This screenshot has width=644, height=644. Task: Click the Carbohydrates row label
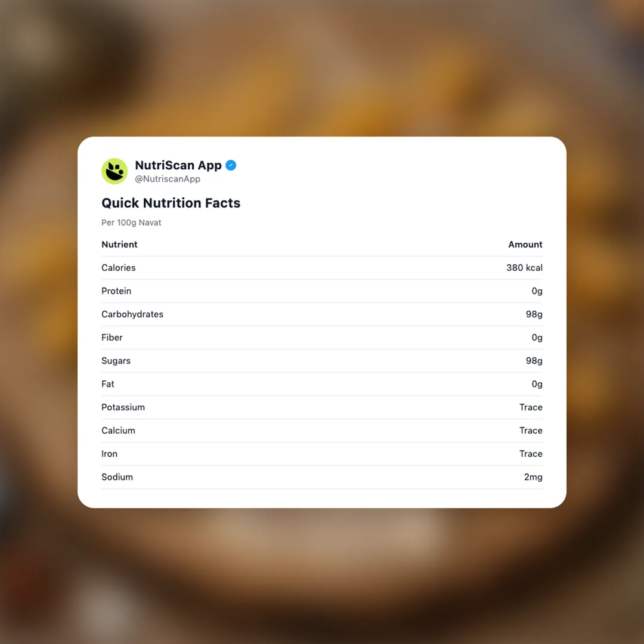[x=132, y=314]
